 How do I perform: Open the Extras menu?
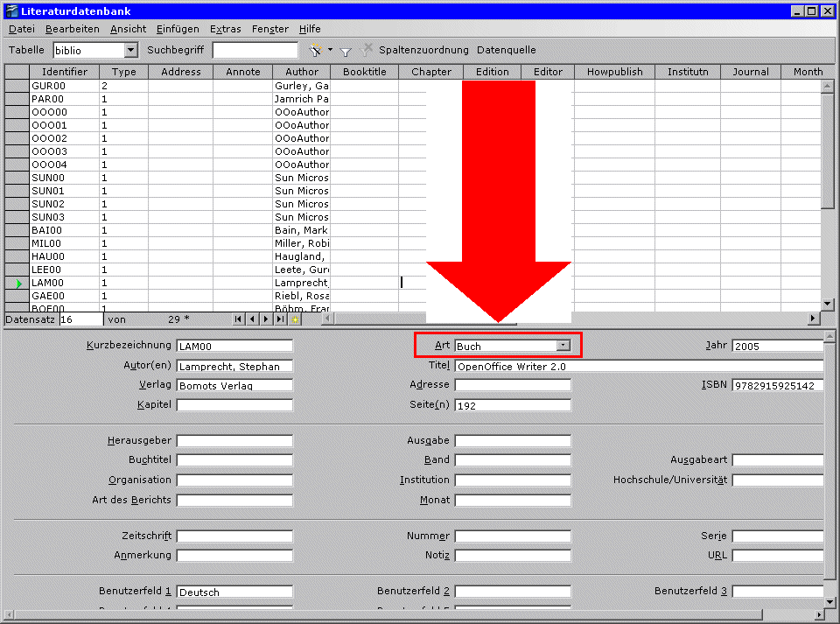(225, 29)
